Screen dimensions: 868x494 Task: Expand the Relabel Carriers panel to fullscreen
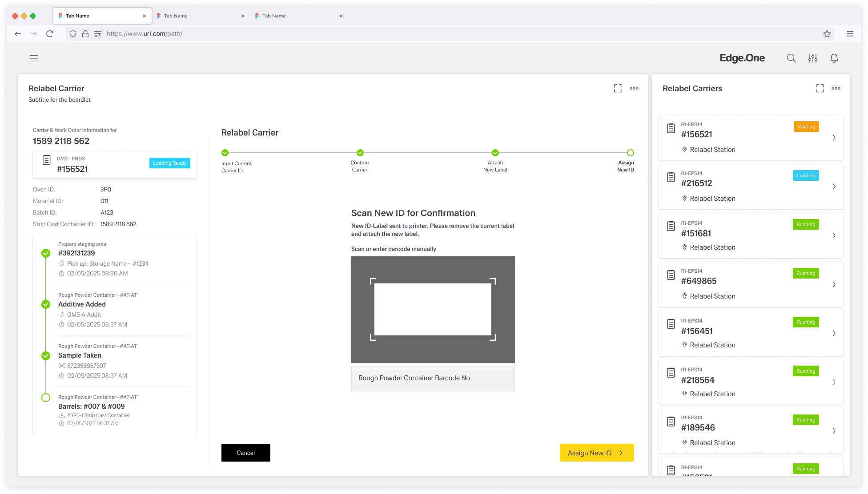[x=820, y=88]
